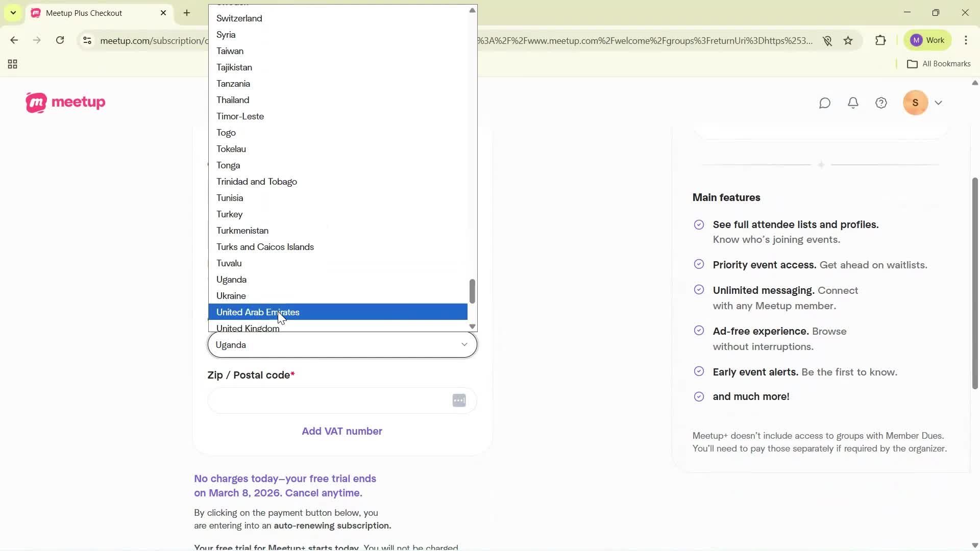This screenshot has width=980, height=551.
Task: Open Chrome's three-dot menu
Action: pos(967,40)
